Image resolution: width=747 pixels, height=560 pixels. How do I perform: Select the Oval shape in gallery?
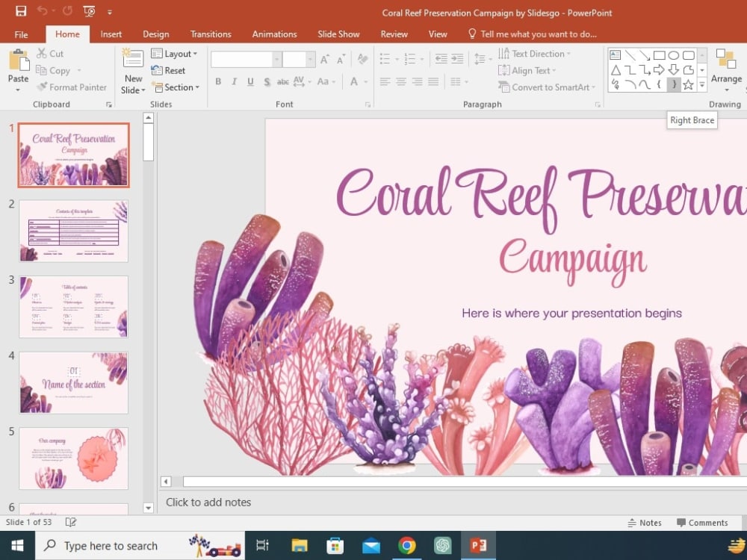(x=674, y=55)
